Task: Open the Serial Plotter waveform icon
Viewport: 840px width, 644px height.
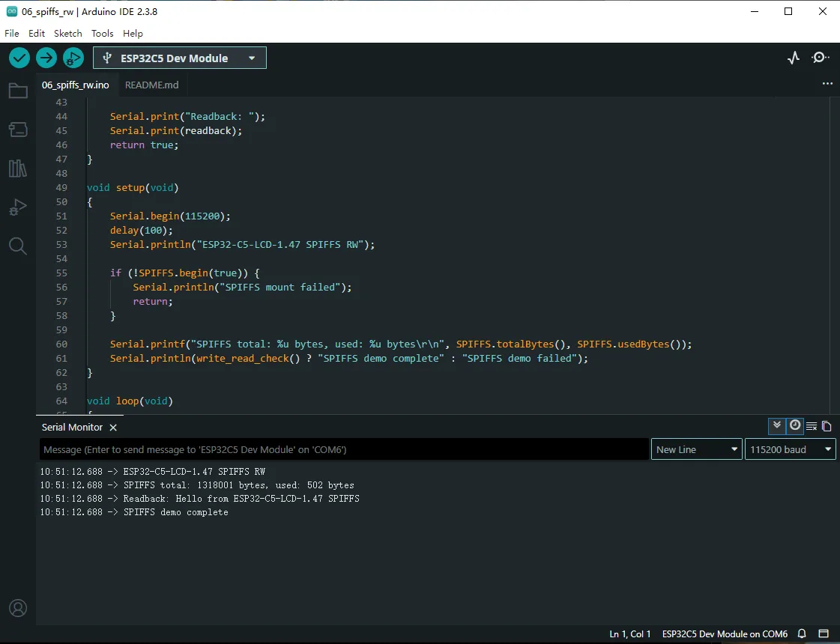Action: [x=794, y=58]
